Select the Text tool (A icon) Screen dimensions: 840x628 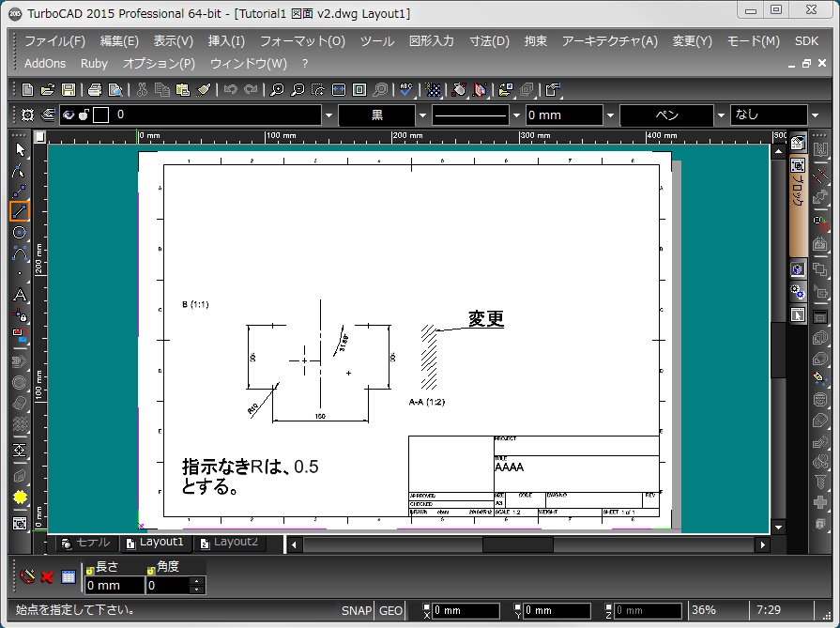click(x=20, y=296)
